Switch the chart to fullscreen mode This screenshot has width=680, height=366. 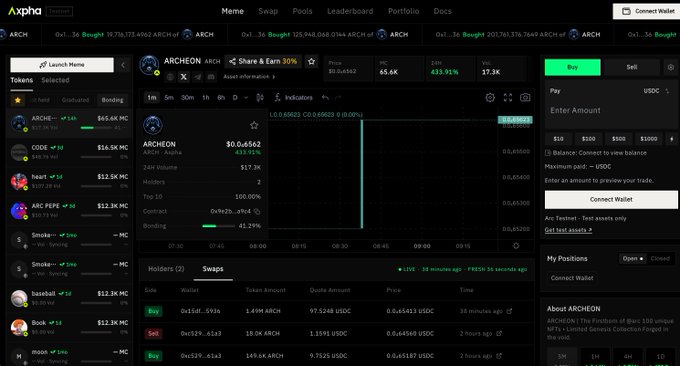tap(508, 98)
